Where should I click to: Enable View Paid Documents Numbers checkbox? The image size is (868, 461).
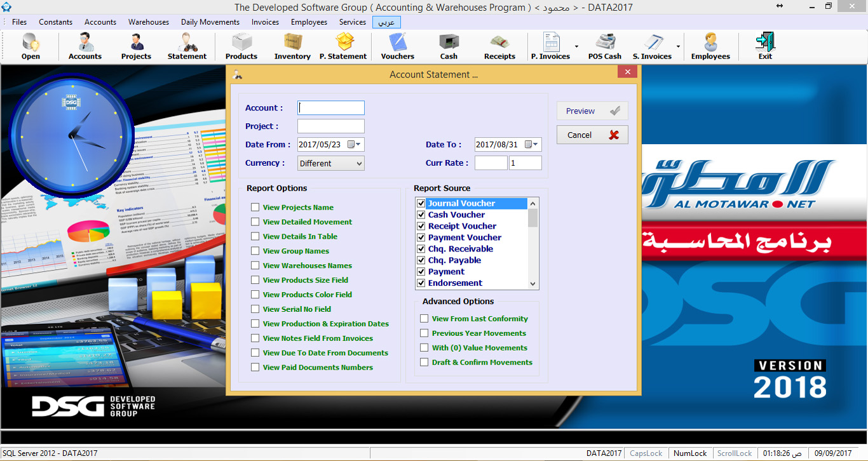(255, 367)
